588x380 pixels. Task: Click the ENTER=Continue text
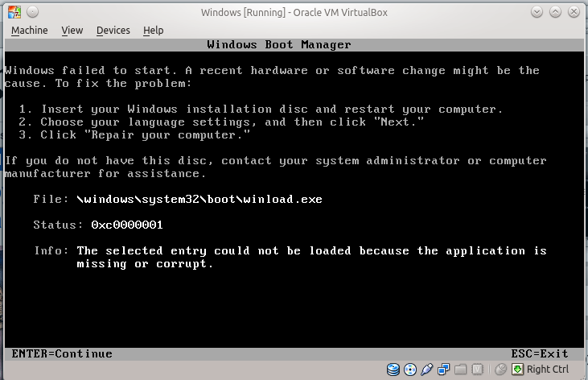pos(62,353)
